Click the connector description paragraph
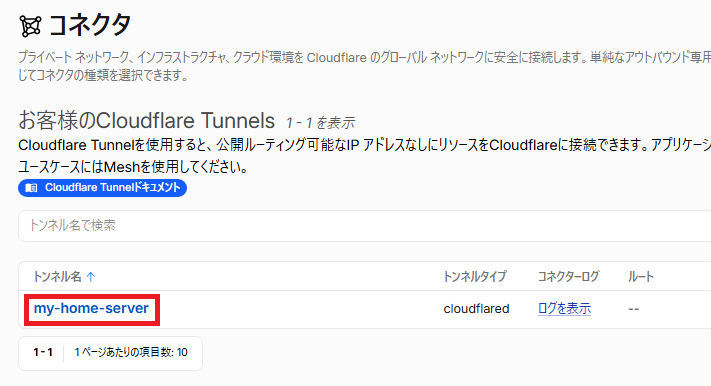711x386 pixels. 365,66
